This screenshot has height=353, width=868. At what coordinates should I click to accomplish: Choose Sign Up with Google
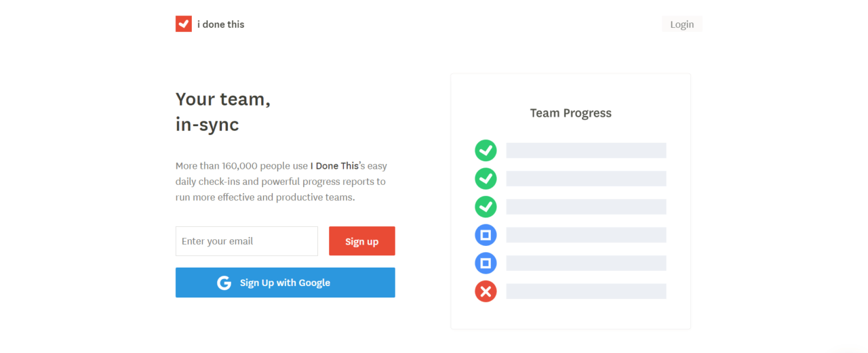pyautogui.click(x=285, y=283)
